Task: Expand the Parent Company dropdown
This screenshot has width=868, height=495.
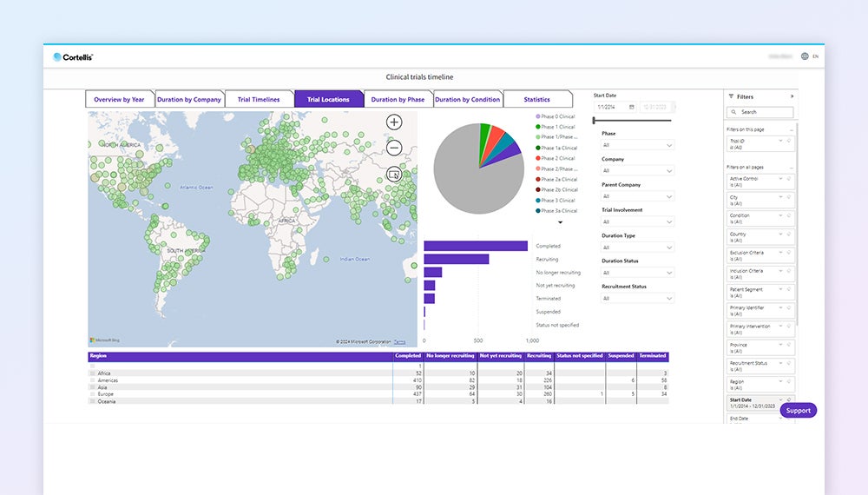Action: (637, 196)
